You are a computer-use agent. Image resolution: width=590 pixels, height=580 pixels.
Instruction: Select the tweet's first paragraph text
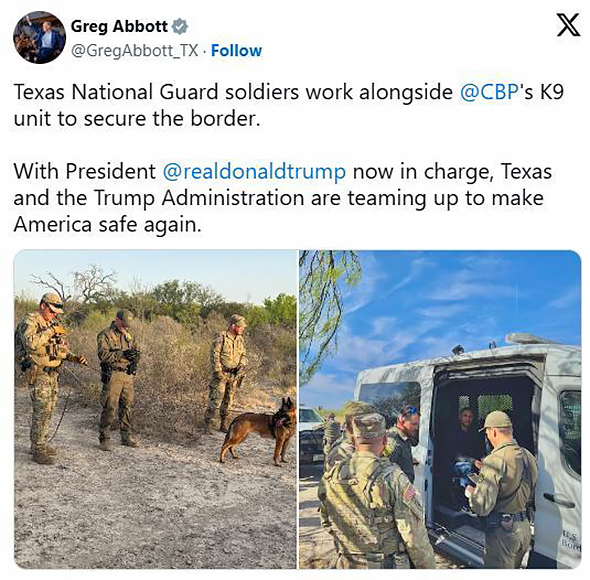tap(289, 105)
